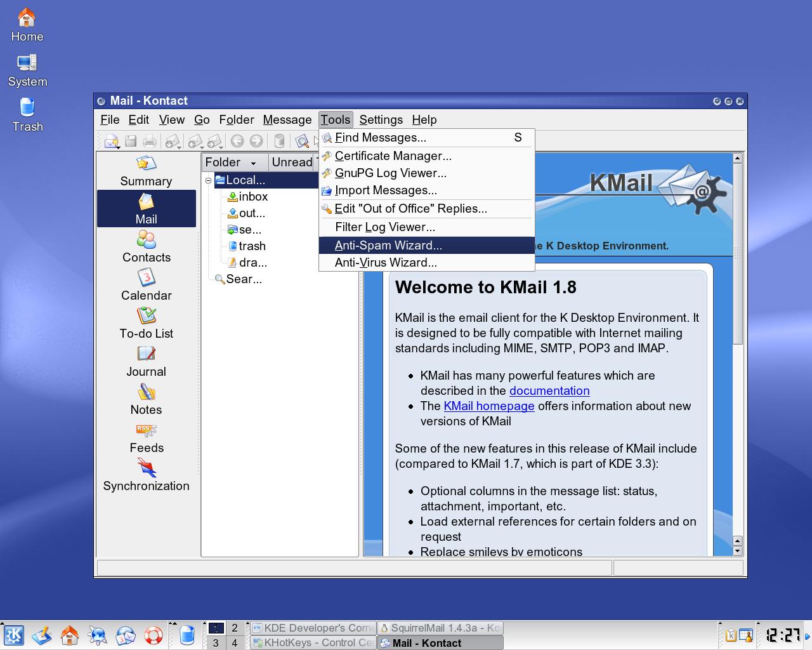Click the Save floppy disk toolbar icon
The width and height of the screenshot is (812, 650).
click(x=131, y=141)
